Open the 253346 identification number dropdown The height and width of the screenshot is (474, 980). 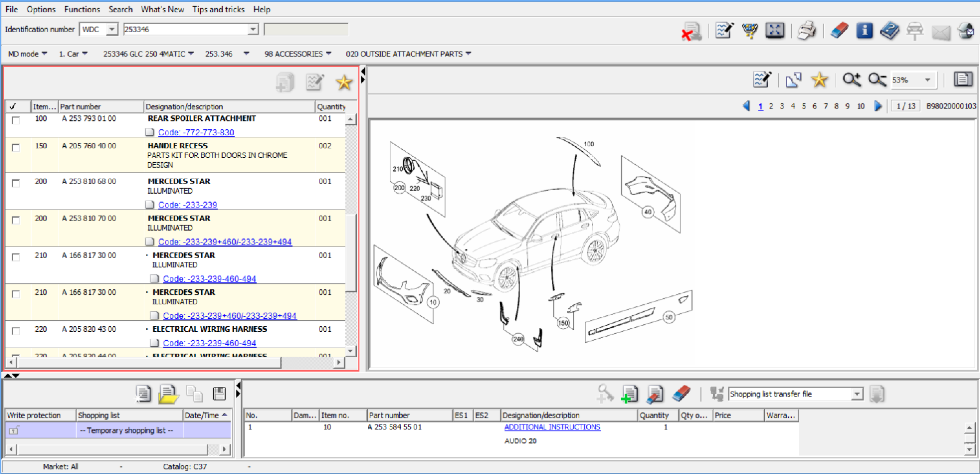[x=253, y=29]
